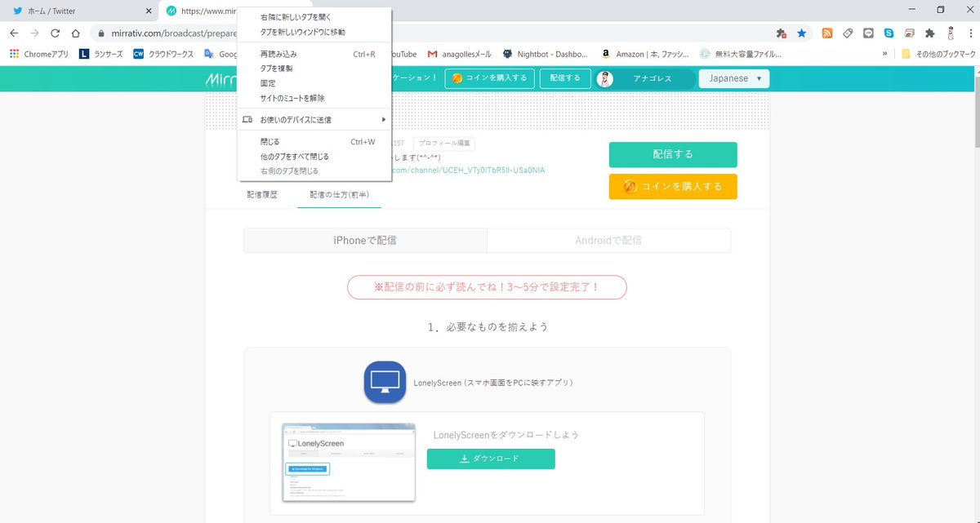The image size is (980, 523).
Task: Open the price-tag extension icon
Action: [x=848, y=33]
